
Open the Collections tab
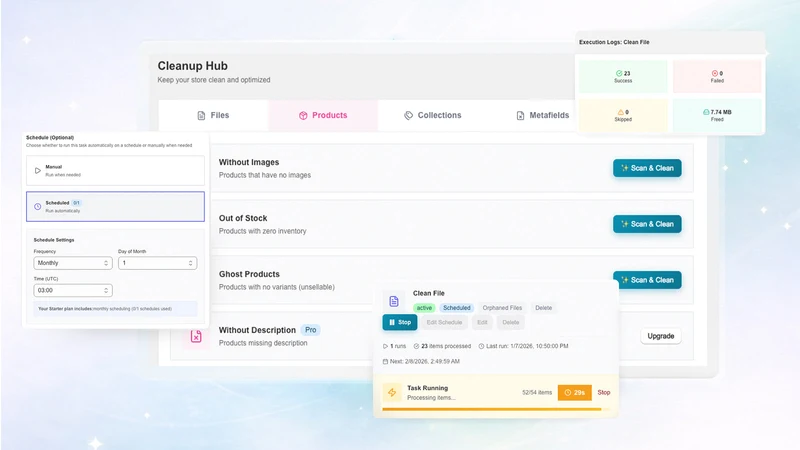(x=433, y=115)
